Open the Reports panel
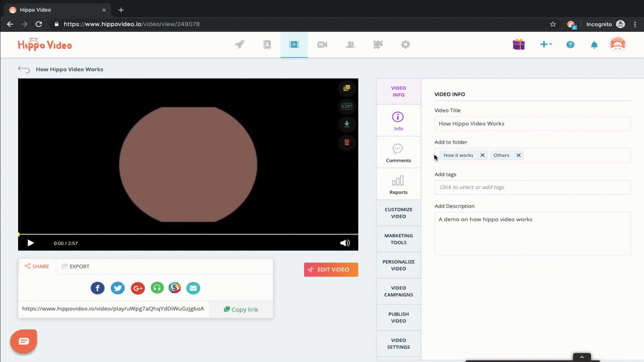The height and width of the screenshot is (362, 644). point(398,184)
